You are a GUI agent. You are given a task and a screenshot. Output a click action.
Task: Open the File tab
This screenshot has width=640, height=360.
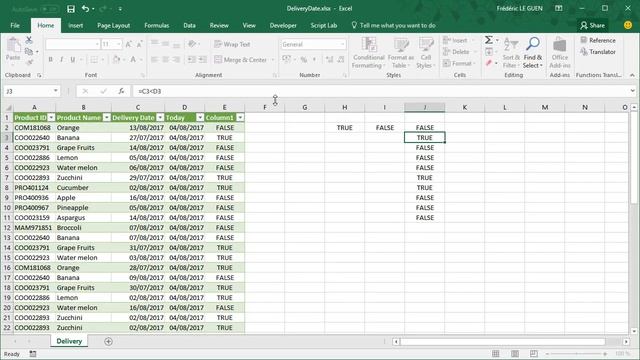click(x=15, y=25)
